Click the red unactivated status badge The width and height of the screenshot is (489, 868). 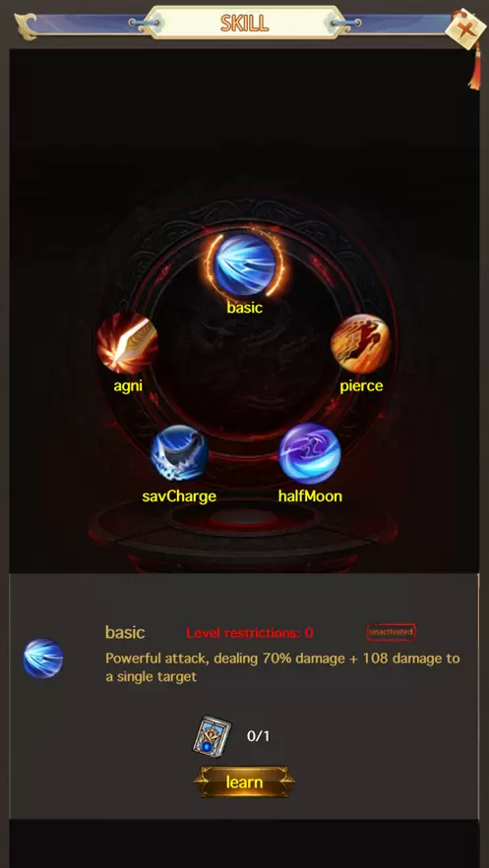coord(391,632)
